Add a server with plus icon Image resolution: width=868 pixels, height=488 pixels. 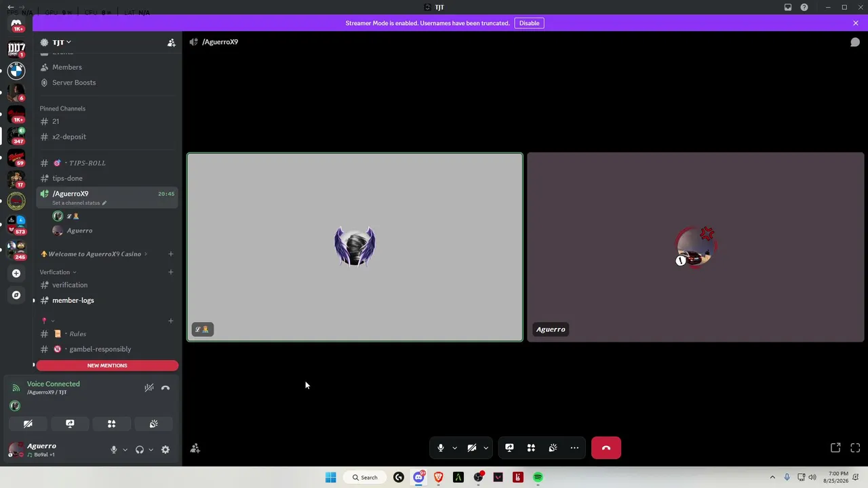pos(16,273)
